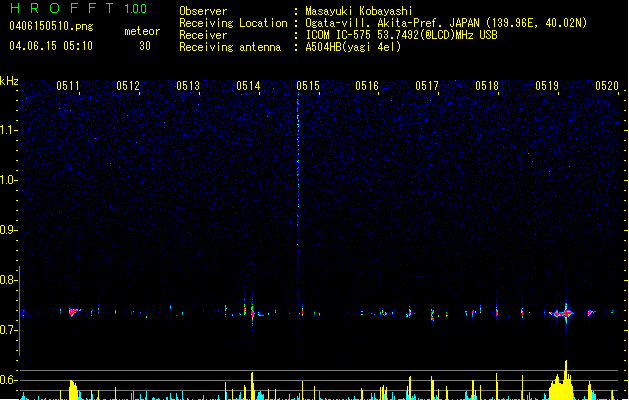
Task: Click the ICOM IC-575 receiver text
Action: pos(401,35)
